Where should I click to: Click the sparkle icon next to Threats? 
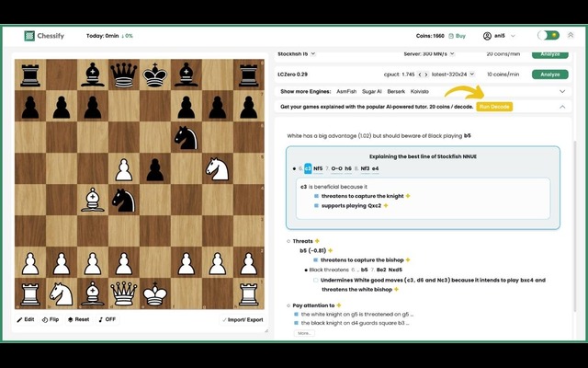point(317,241)
